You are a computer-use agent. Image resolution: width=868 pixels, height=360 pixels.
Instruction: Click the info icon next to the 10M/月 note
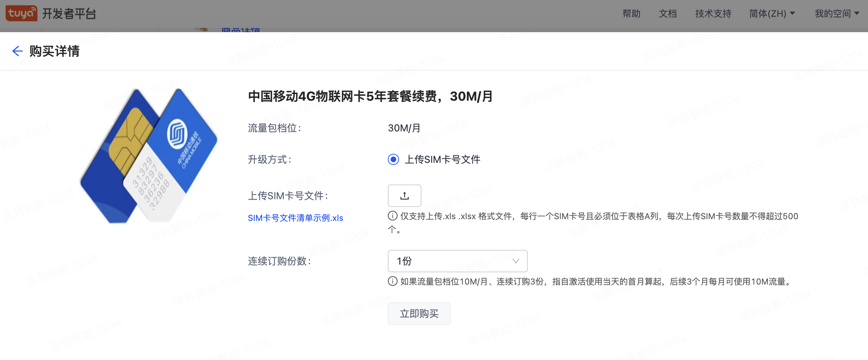[x=392, y=281]
